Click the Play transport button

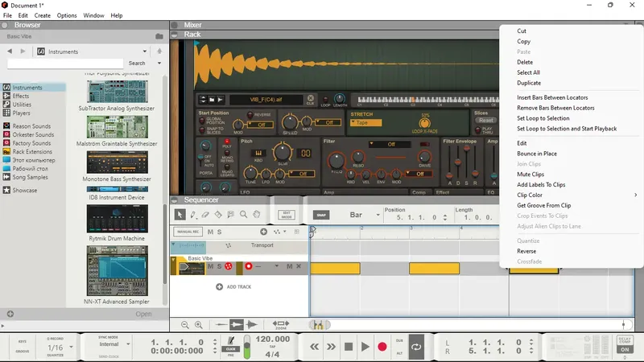click(x=365, y=347)
